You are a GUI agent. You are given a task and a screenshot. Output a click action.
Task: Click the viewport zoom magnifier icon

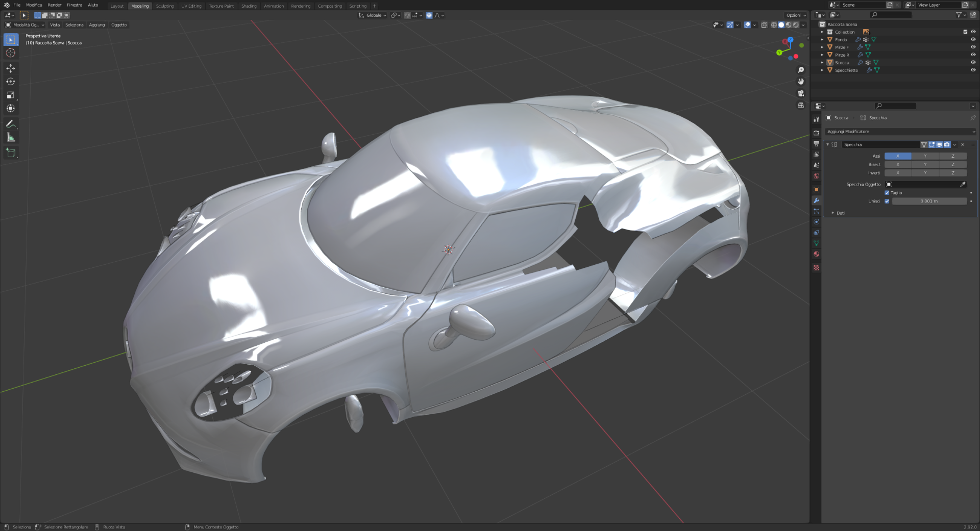coord(801,70)
